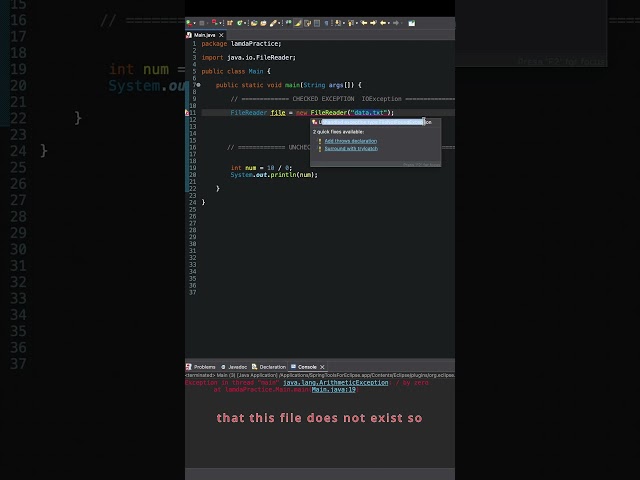Toggle Show Whitespace Characters pilcrow icon
Screen dimensions: 640x480
click(327, 23)
